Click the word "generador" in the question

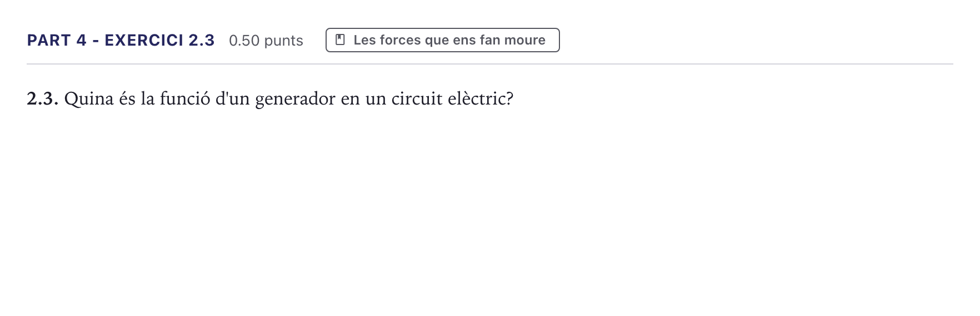point(295,99)
